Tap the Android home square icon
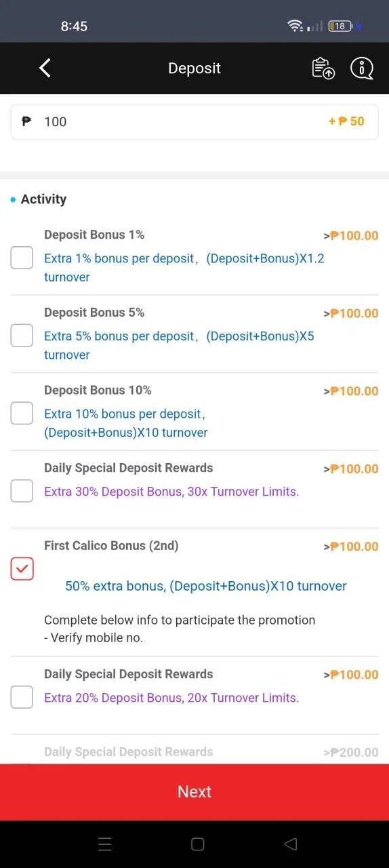The image size is (389, 868). [197, 844]
